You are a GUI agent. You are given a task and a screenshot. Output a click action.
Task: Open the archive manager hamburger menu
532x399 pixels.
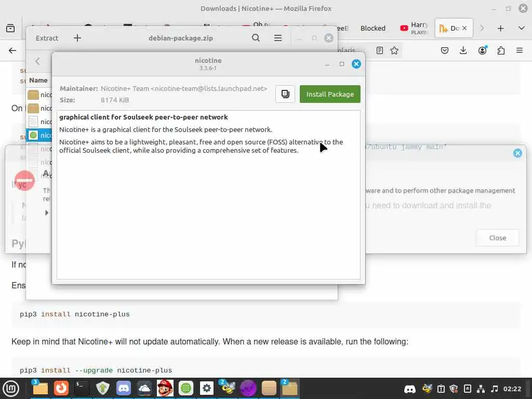click(278, 38)
